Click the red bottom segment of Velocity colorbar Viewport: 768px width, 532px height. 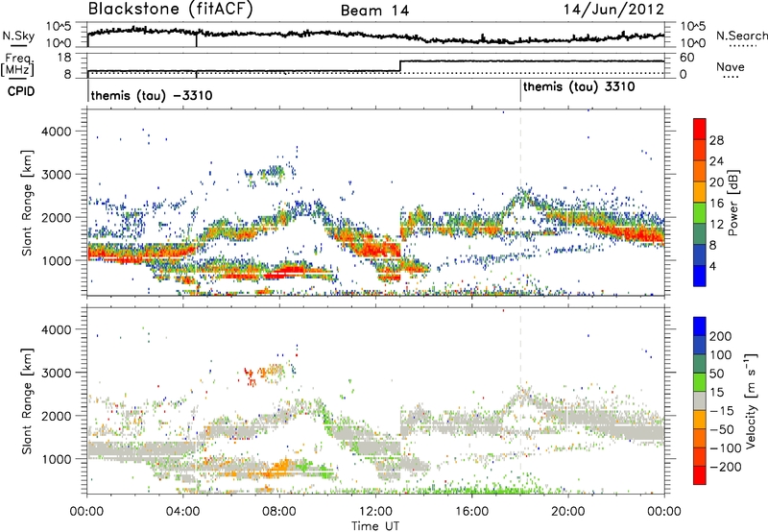click(700, 475)
